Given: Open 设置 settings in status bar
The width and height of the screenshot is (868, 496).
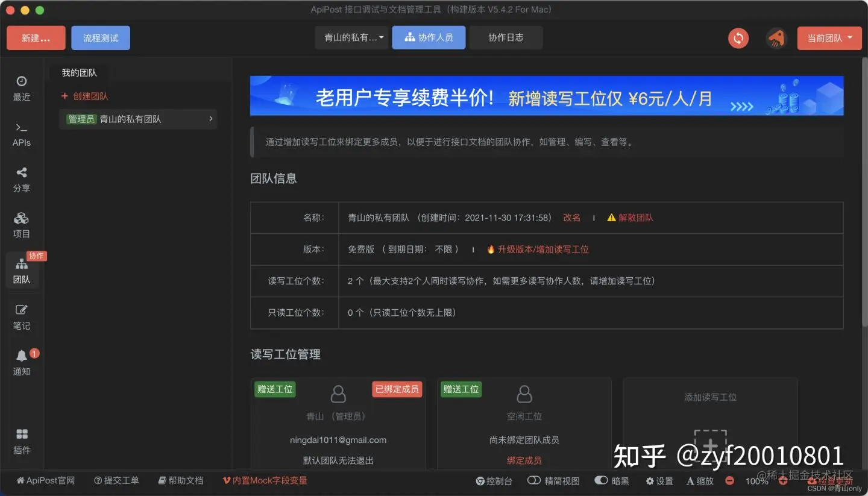Looking at the screenshot, I should 659,481.
